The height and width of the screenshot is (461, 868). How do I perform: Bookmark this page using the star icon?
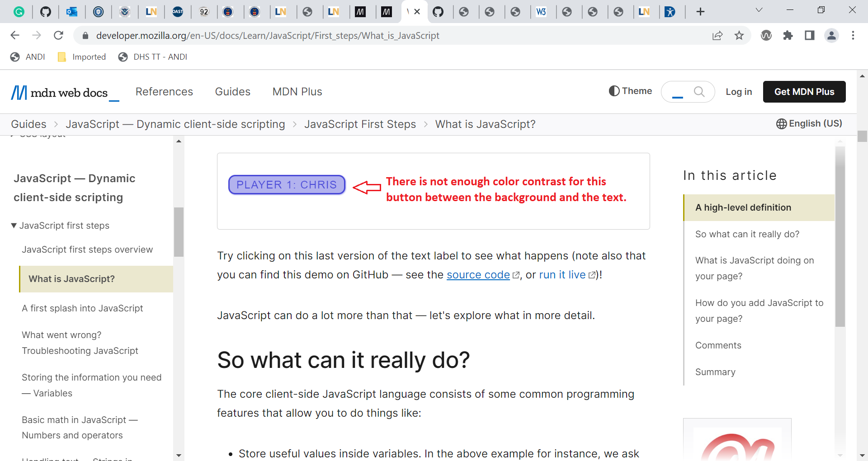[x=739, y=35]
